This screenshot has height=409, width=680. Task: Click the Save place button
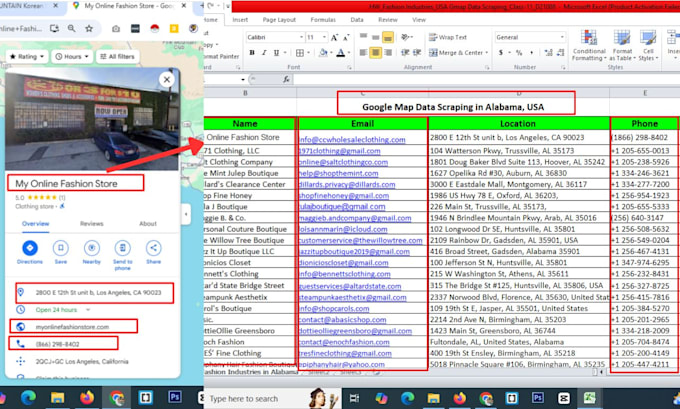coord(61,252)
